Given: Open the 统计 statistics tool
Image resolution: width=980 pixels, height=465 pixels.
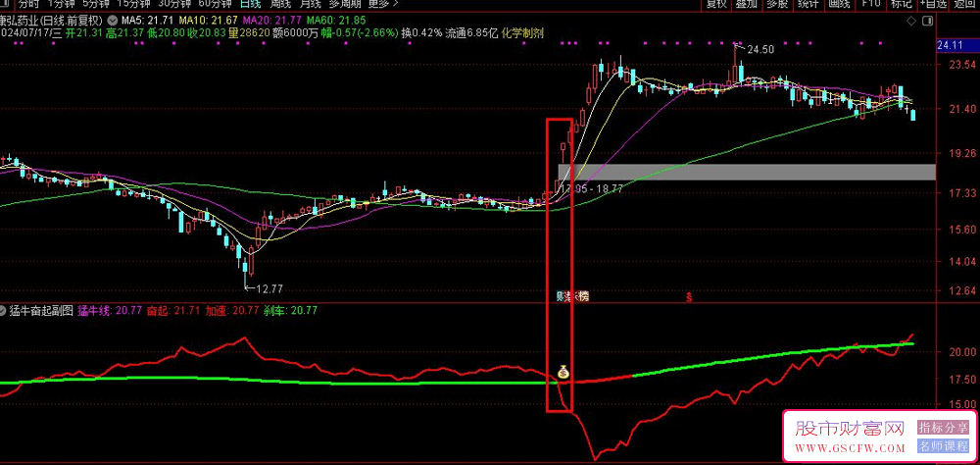Looking at the screenshot, I should [808, 3].
